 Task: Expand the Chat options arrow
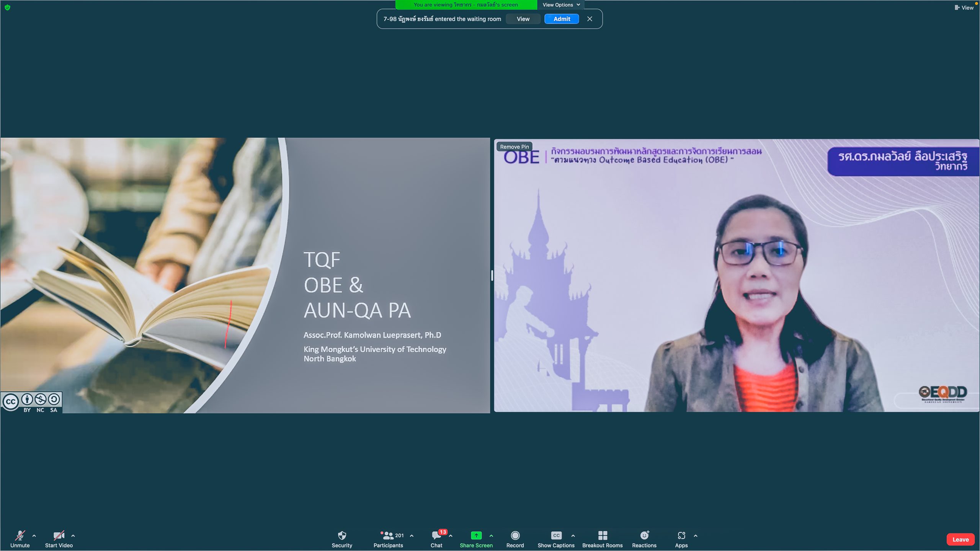coord(451,536)
